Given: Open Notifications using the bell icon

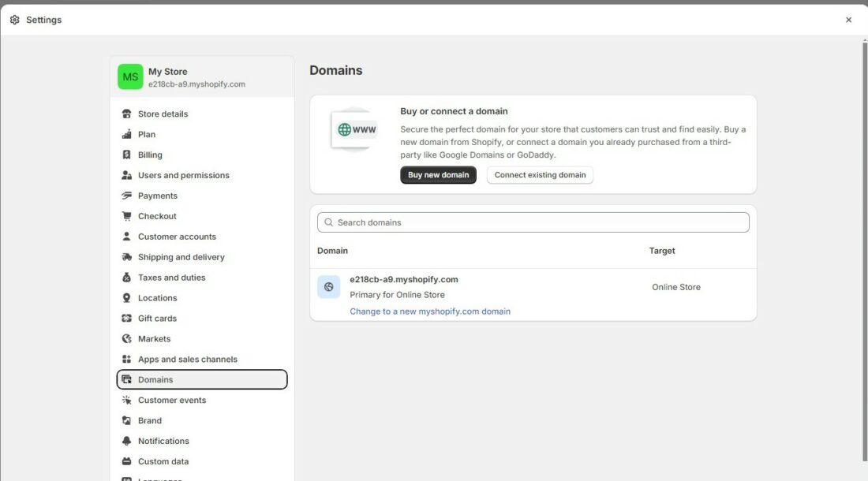Looking at the screenshot, I should pyautogui.click(x=127, y=441).
